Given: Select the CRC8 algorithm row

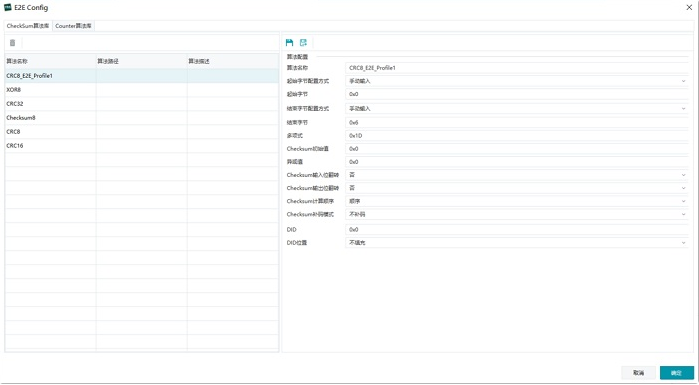Looking at the screenshot, I should 142,131.
